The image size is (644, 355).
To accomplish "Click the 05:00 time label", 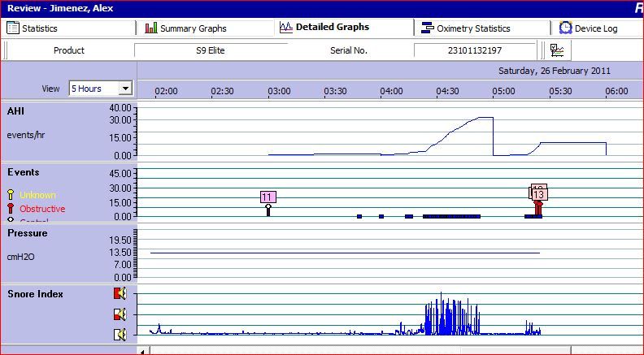I will pos(503,91).
